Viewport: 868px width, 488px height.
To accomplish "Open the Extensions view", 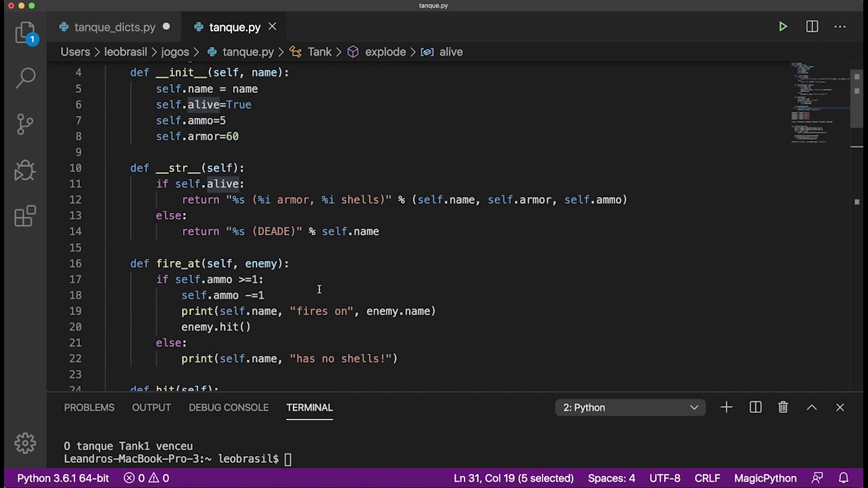I will click(25, 216).
